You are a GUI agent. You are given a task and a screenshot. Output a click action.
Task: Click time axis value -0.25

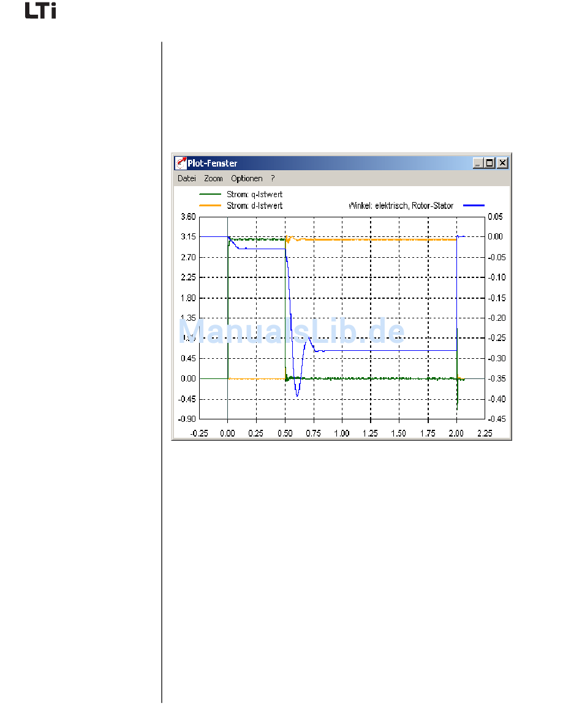click(x=199, y=433)
